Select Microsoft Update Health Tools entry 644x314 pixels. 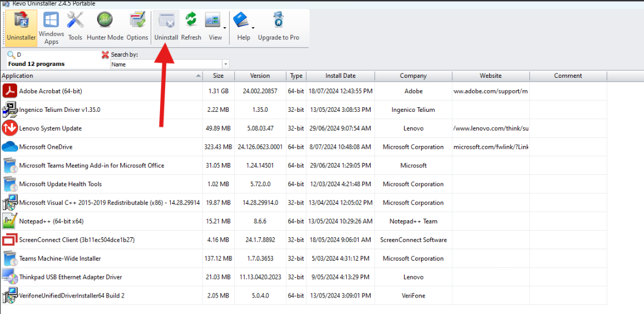(x=304, y=184)
